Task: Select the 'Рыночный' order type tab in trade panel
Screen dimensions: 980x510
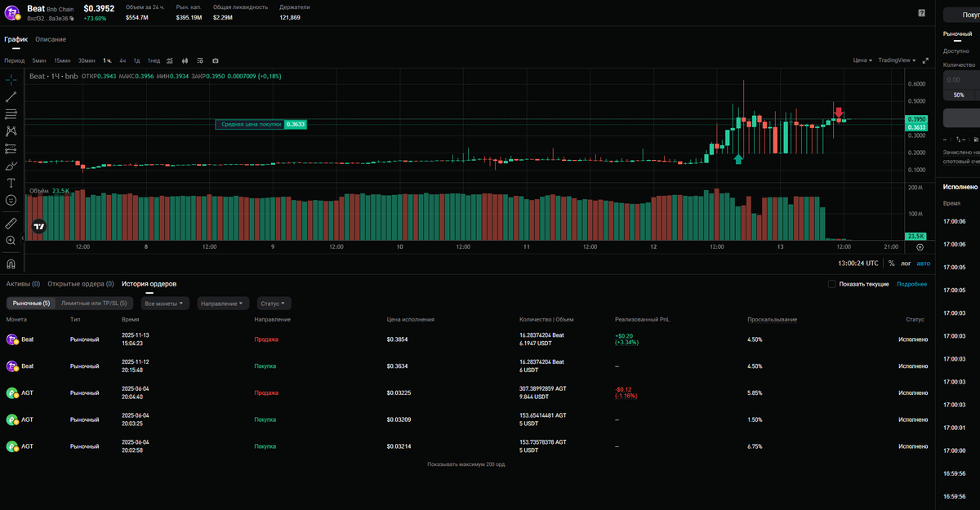Action: pos(958,33)
